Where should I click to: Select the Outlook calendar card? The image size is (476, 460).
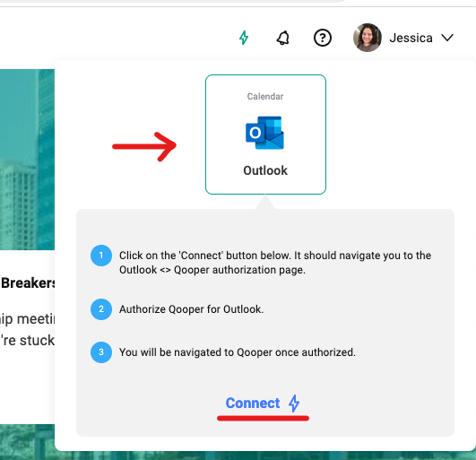coord(265,135)
